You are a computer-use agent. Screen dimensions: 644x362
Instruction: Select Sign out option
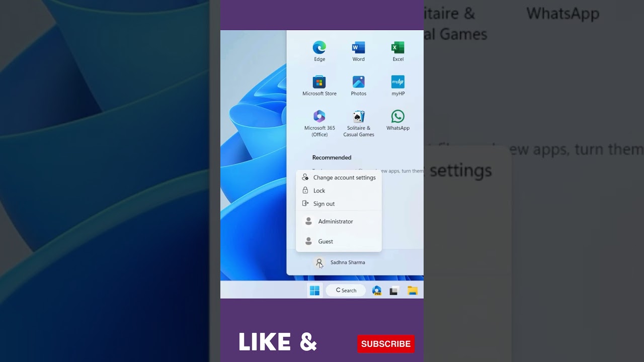(339, 204)
